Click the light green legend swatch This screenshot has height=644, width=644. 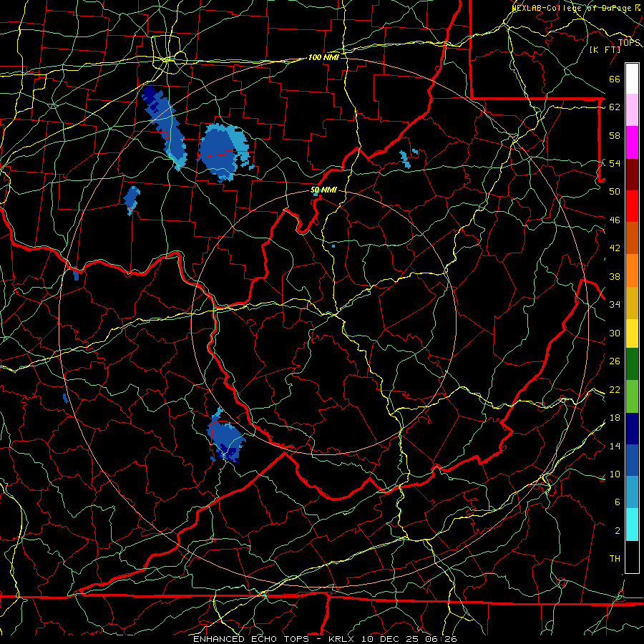[632, 396]
